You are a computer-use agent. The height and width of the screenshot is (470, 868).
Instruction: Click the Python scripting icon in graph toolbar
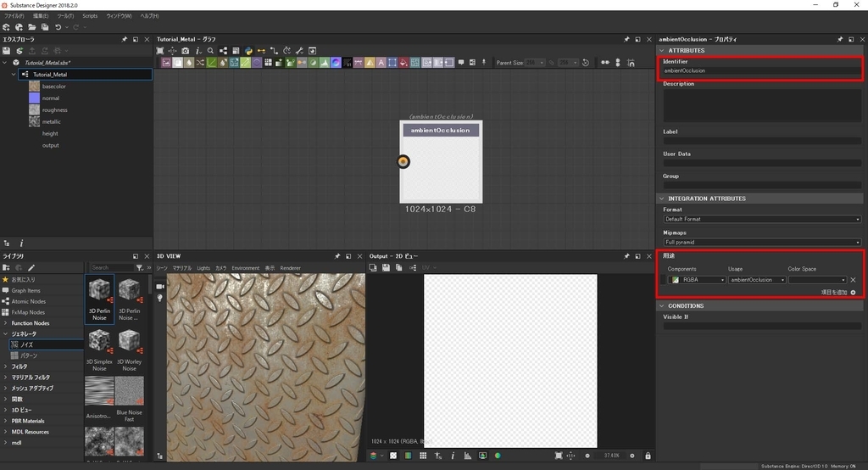[x=248, y=51]
